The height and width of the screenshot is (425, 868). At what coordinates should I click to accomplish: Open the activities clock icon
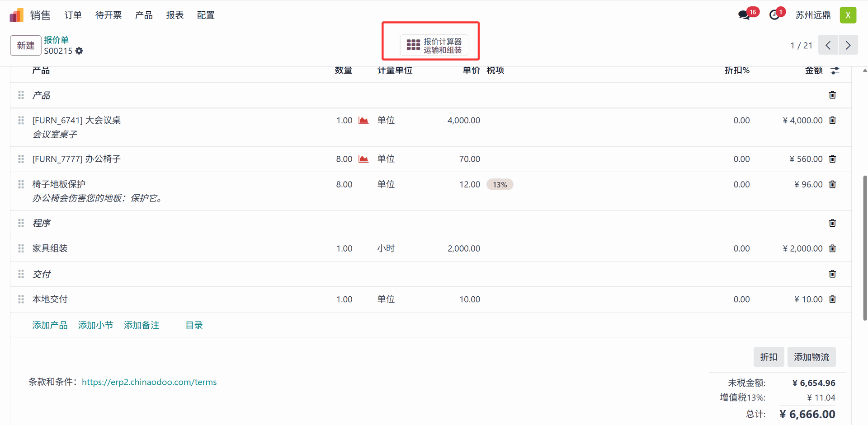point(774,15)
